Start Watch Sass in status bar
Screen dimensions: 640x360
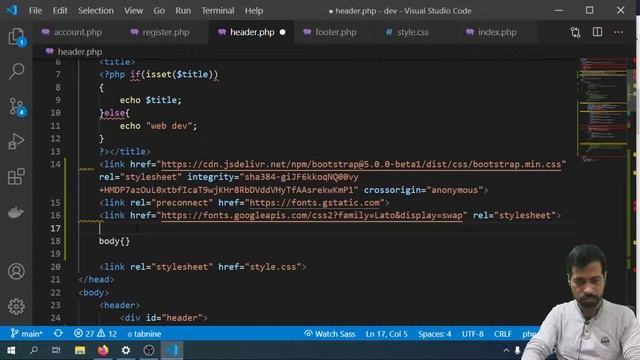point(330,333)
